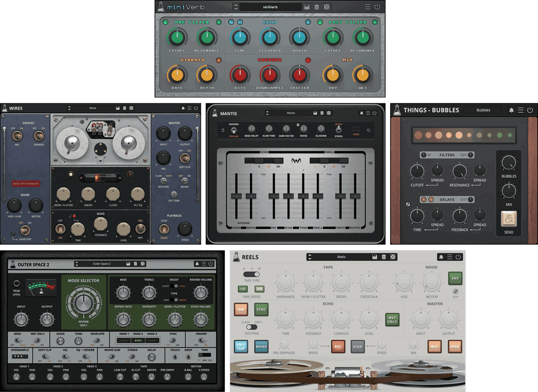This screenshot has width=538, height=392.
Task: Click Send button in Mantis
Action: [x=356, y=129]
